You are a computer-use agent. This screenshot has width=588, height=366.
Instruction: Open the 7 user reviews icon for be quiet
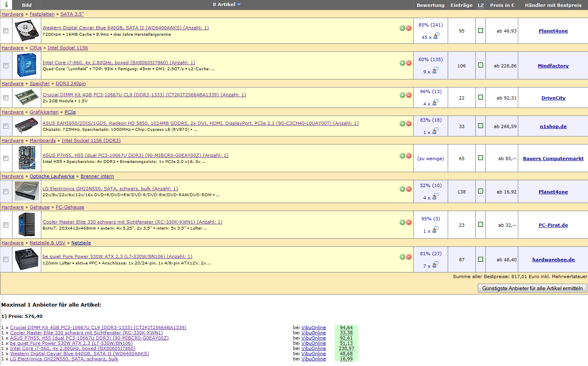pos(435,265)
